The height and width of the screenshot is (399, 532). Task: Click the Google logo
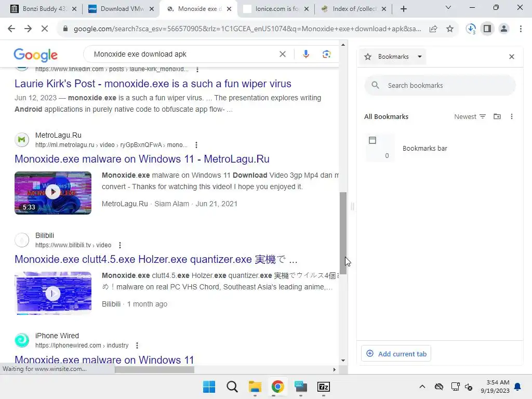coord(36,55)
